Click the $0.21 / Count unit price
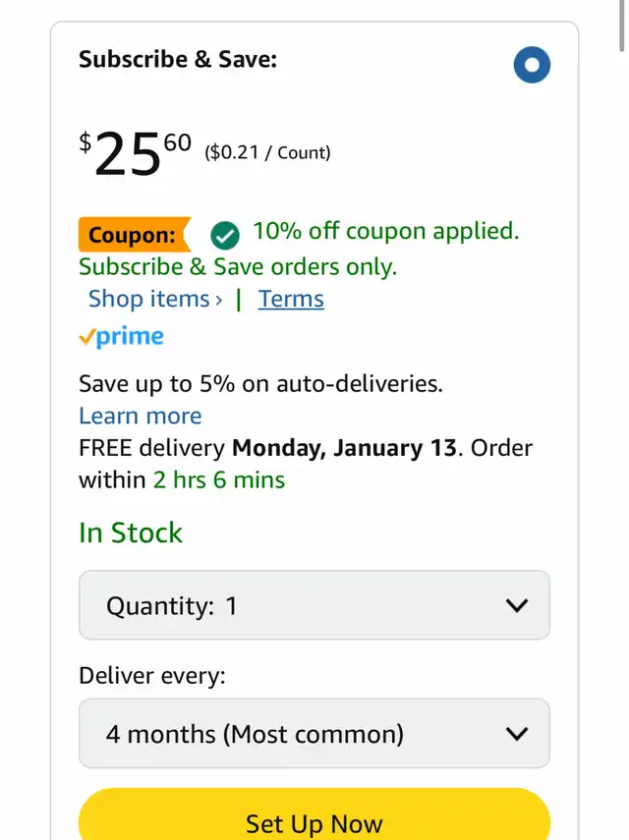Screen dimensions: 629x840 tap(267, 152)
